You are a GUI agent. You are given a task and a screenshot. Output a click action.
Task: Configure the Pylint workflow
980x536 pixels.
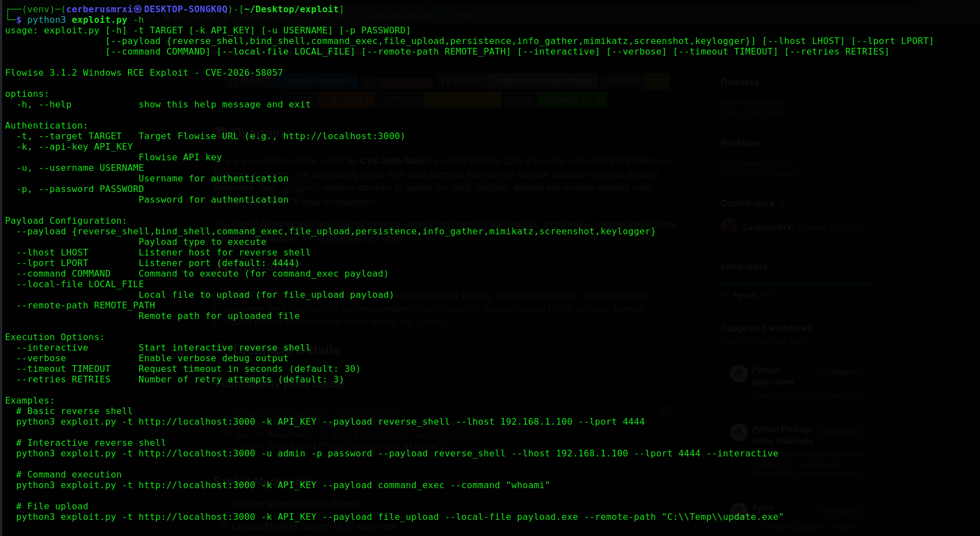pyautogui.click(x=840, y=510)
